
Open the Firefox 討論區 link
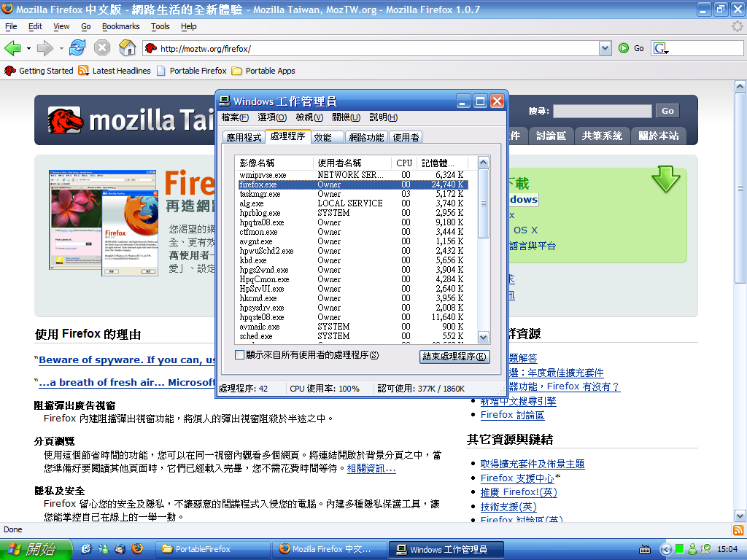(x=512, y=415)
